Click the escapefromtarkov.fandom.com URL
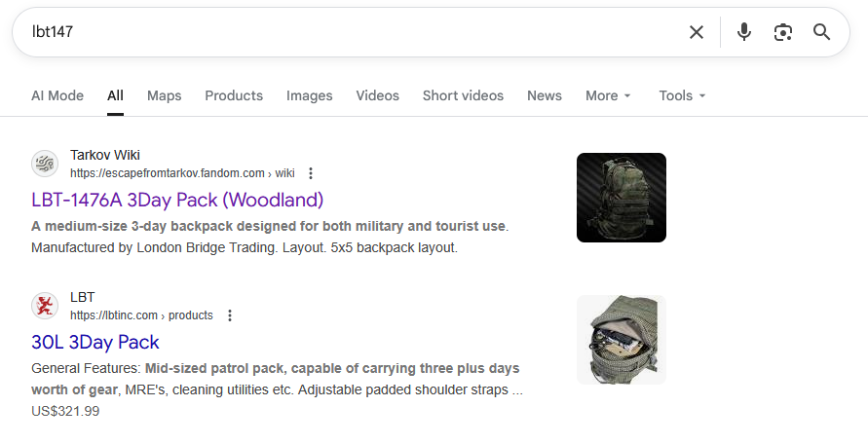 (x=183, y=173)
